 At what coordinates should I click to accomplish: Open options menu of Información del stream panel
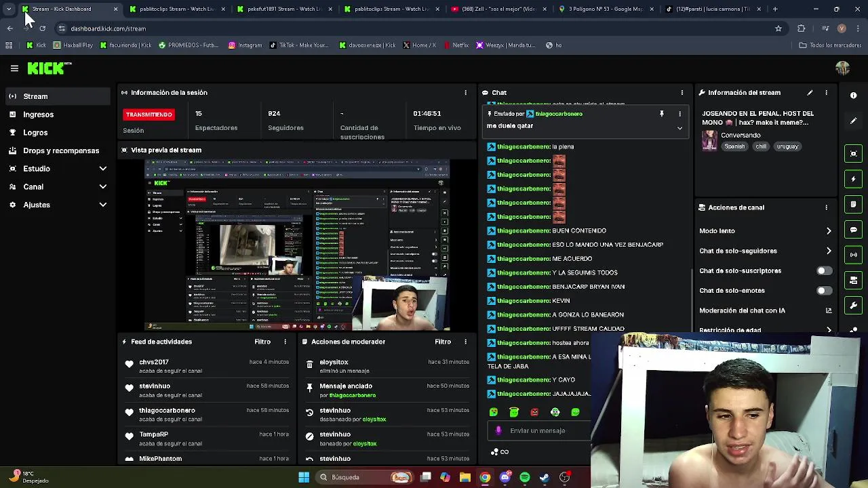coord(826,93)
